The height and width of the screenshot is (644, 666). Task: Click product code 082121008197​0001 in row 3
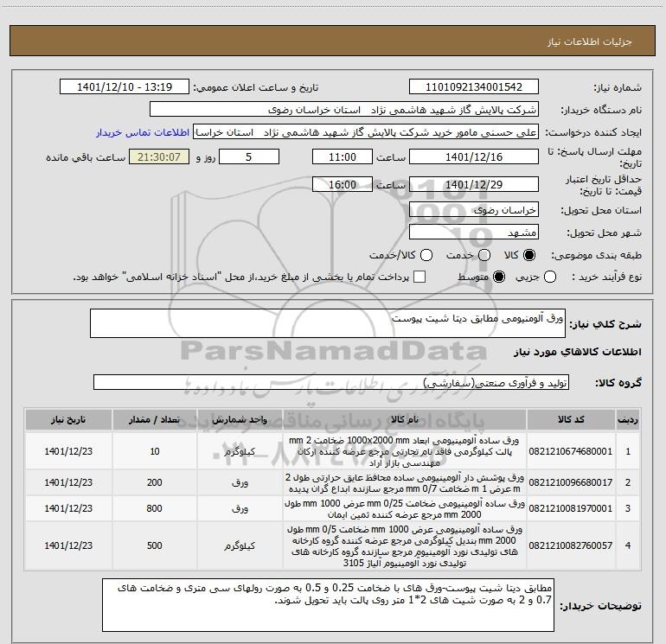(x=571, y=508)
